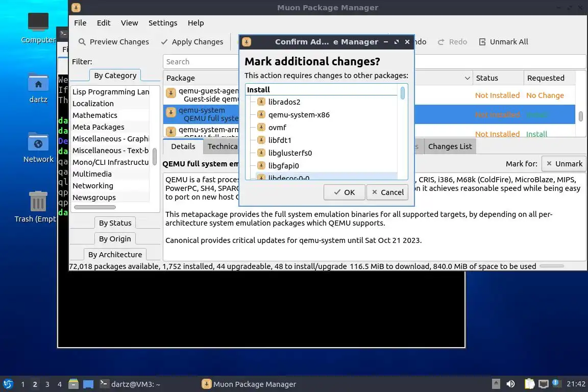Click the dialog title bar Muon icon
The image size is (588, 392).
pyautogui.click(x=247, y=42)
